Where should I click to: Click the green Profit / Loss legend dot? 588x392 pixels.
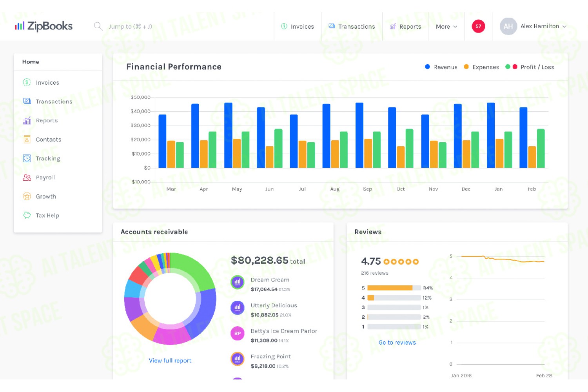tap(508, 67)
